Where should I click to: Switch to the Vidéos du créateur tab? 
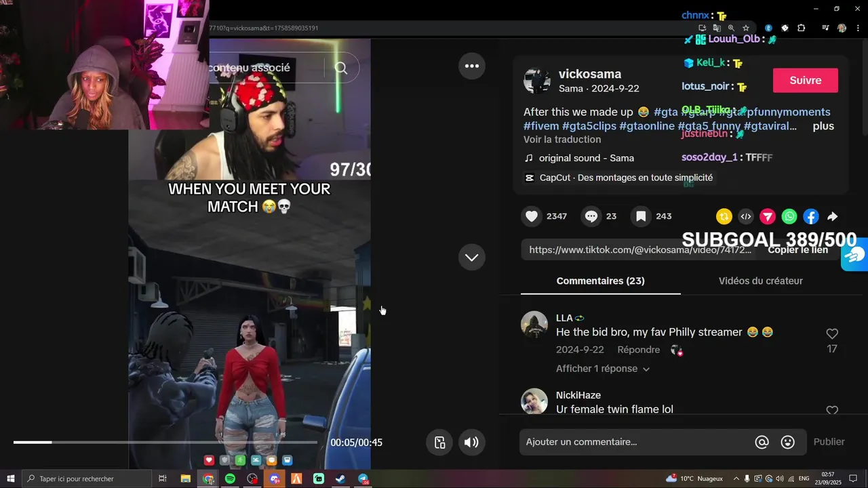(x=761, y=281)
